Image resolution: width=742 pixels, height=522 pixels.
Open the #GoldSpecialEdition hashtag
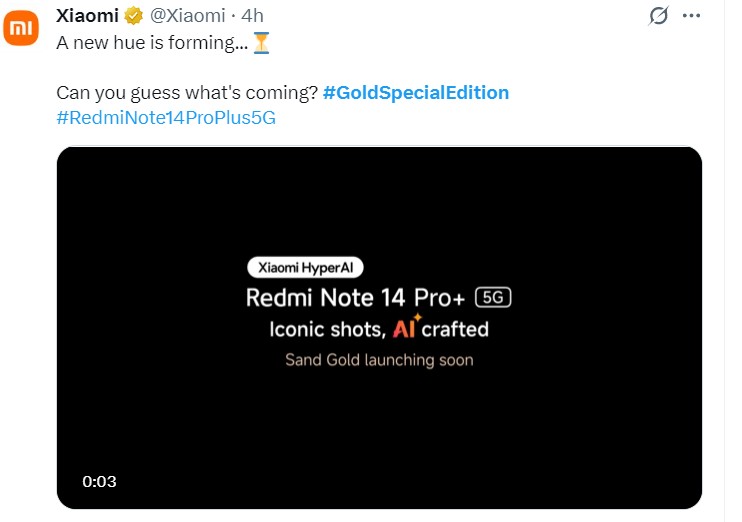click(x=416, y=92)
